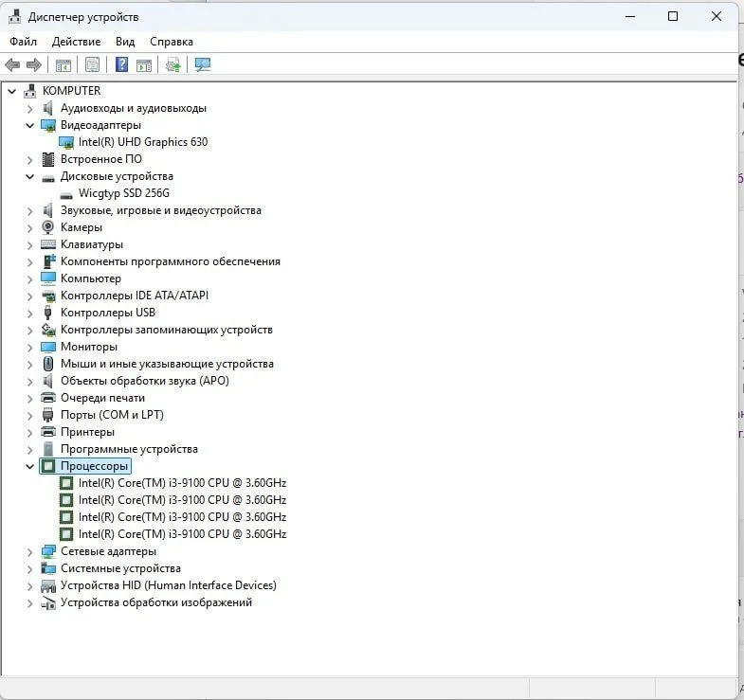
Task: Toggle the action pane toolbar icon
Action: click(x=144, y=64)
